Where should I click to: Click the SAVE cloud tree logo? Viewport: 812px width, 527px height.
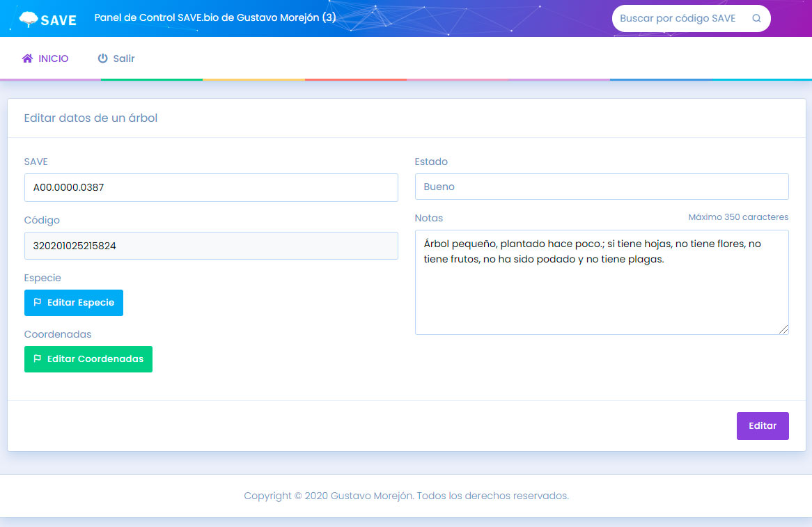[47, 19]
